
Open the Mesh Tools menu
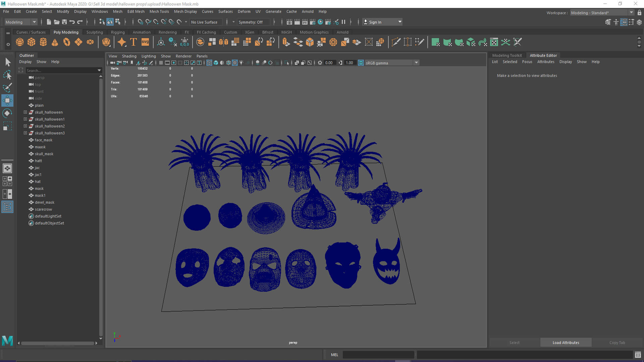click(x=159, y=11)
